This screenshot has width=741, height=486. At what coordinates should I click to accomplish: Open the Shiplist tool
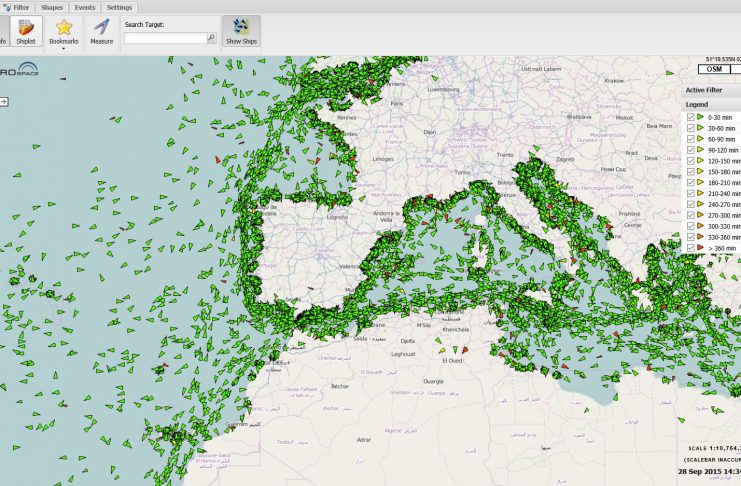coord(26,30)
